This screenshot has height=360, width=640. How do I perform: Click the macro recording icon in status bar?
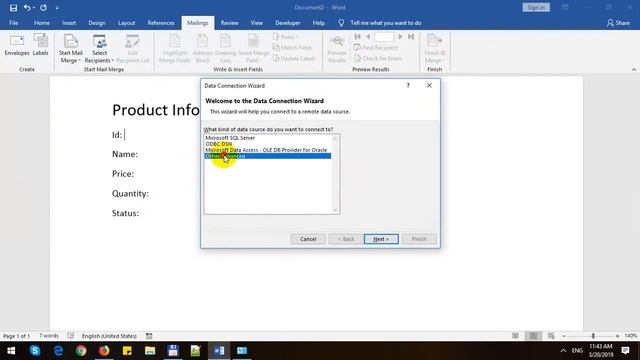tap(149, 336)
